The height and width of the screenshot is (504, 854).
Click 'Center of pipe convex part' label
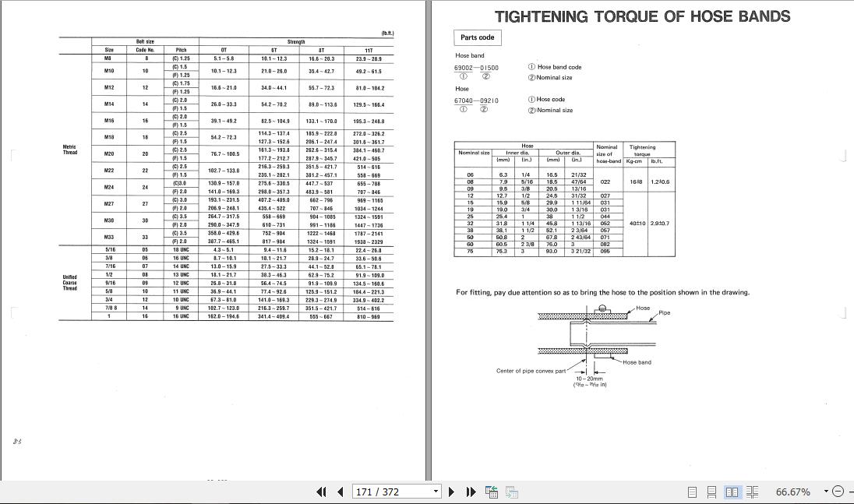531,371
